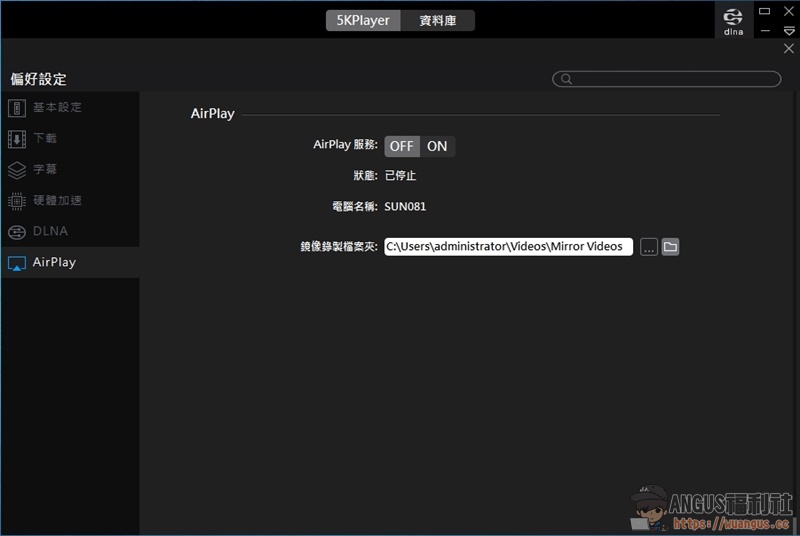Open the title bar triangle dropdown menu

coord(789,31)
